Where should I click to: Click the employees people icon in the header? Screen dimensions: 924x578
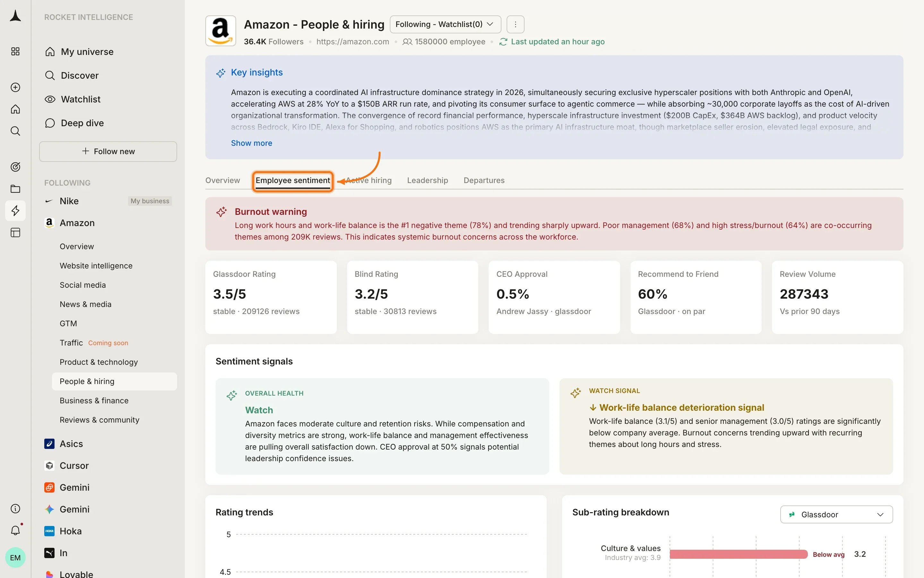click(x=407, y=42)
